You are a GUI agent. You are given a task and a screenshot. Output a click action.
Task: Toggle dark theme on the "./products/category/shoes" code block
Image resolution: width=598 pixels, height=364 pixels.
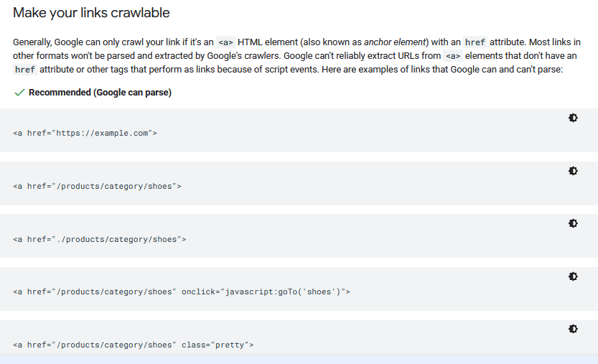(572, 223)
